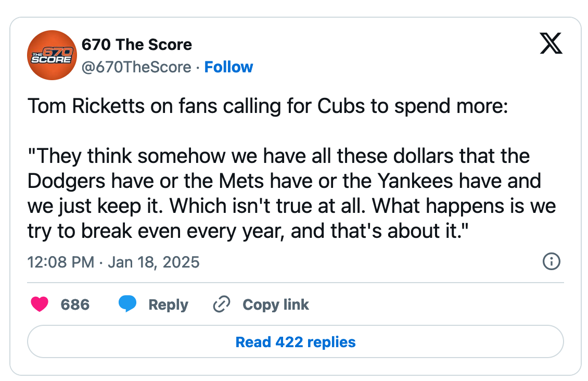Like the tweet with the heart icon
588x381 pixels.
[40, 304]
